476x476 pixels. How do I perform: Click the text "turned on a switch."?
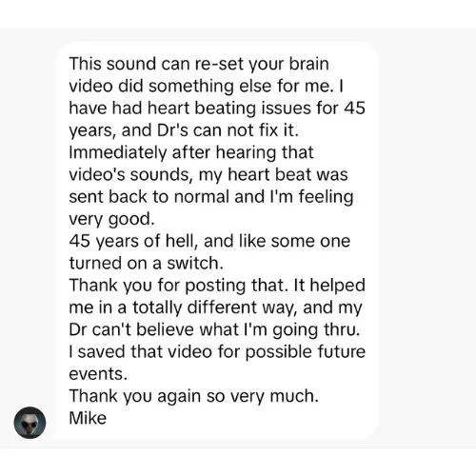point(146,263)
